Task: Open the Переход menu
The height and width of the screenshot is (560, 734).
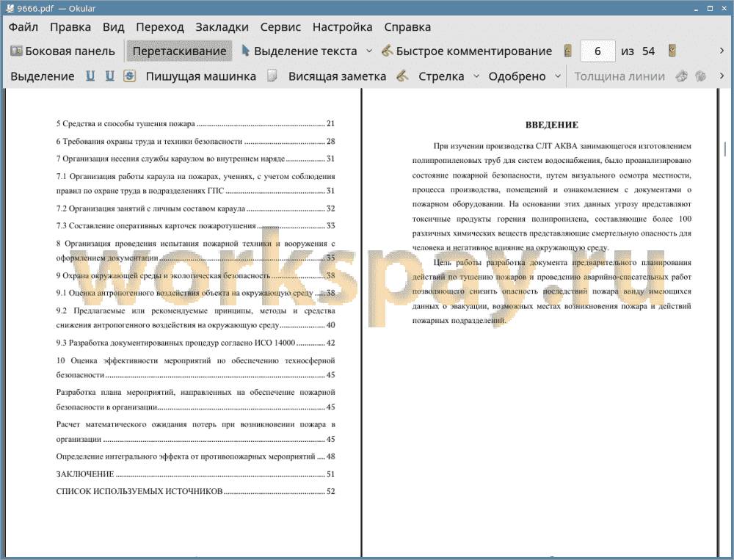Action: point(159,26)
